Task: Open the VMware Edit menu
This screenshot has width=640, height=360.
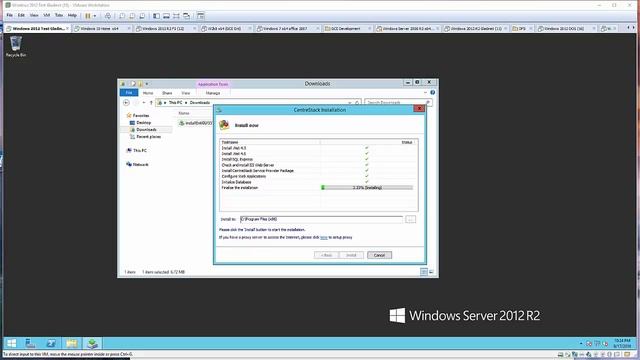Action: [x=21, y=16]
